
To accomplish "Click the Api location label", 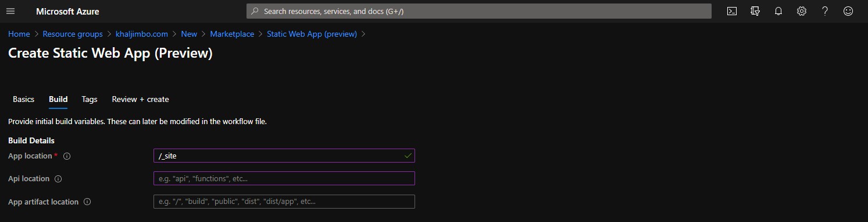I will coord(28,179).
